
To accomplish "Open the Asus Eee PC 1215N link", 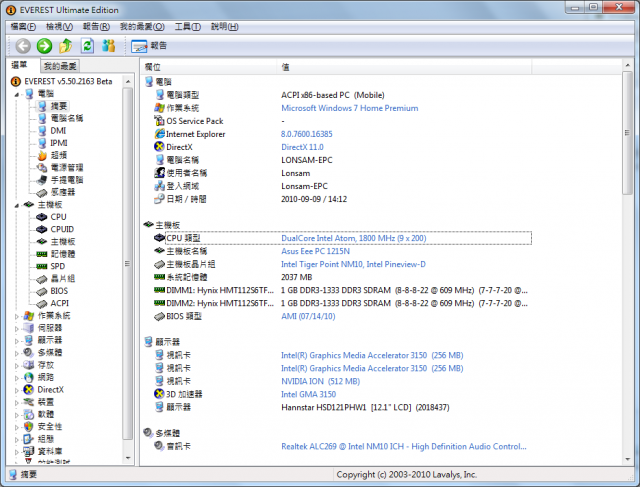I will (x=315, y=251).
